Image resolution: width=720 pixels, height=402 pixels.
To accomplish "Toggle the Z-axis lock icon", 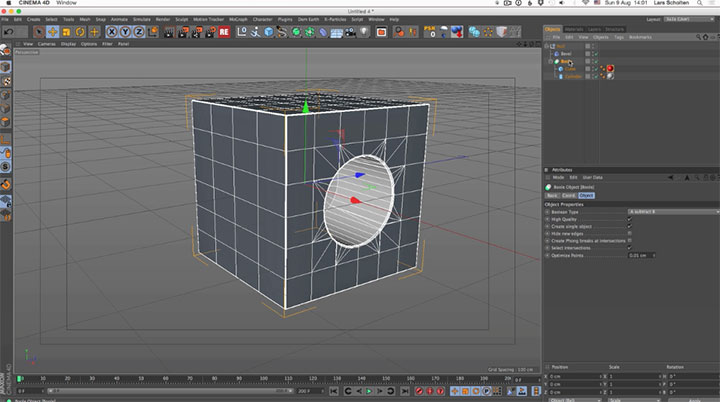I will pyautogui.click(x=137, y=32).
